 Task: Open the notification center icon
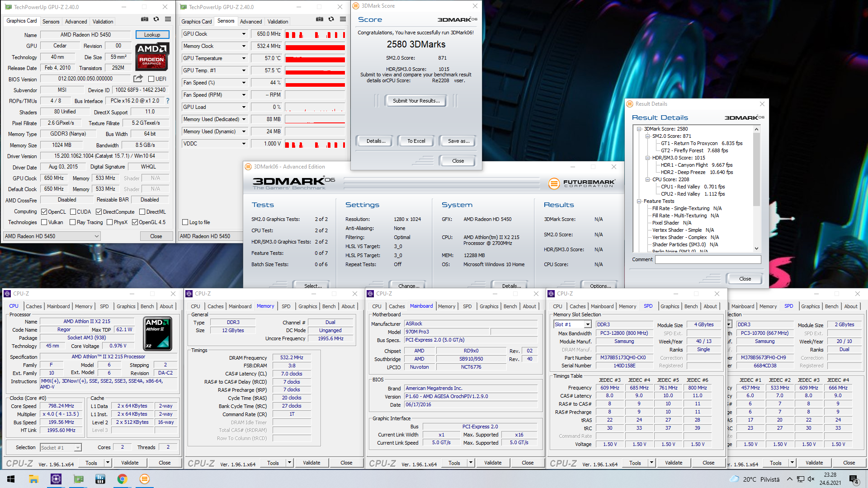pyautogui.click(x=854, y=479)
